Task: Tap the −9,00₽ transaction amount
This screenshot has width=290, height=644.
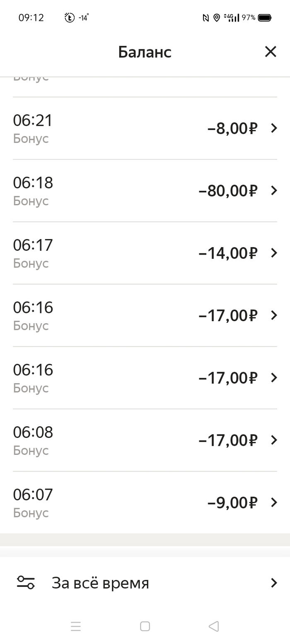Action: 232,502
